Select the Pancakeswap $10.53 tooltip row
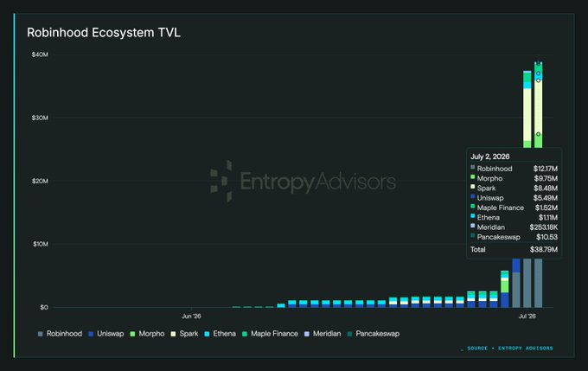Screen dimensions: 588x371 tap(514, 237)
